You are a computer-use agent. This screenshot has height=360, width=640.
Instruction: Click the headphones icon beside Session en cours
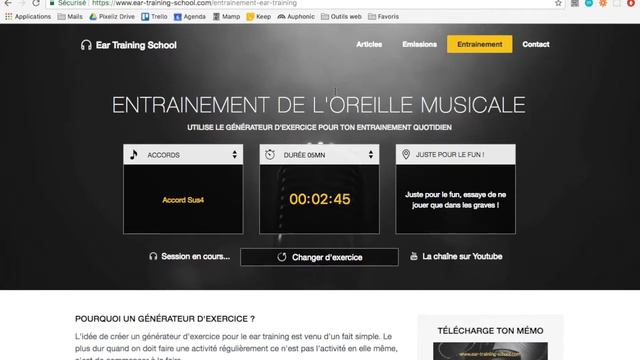tap(153, 256)
